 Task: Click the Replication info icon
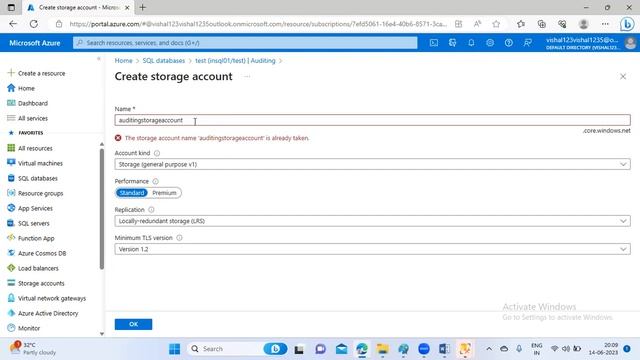[x=151, y=209]
